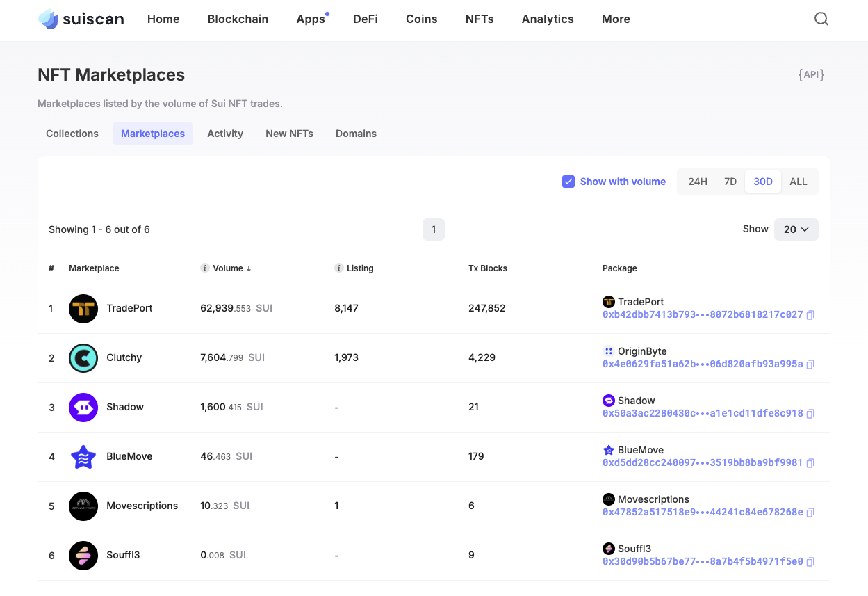The width and height of the screenshot is (868, 596).
Task: Select the Marketplaces tab
Action: (x=153, y=134)
